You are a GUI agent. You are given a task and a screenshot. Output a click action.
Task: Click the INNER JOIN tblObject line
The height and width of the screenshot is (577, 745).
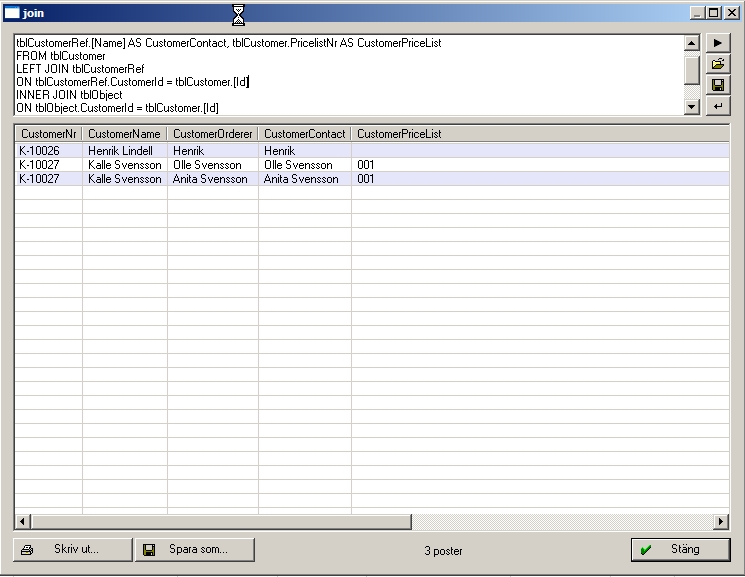pyautogui.click(x=69, y=95)
